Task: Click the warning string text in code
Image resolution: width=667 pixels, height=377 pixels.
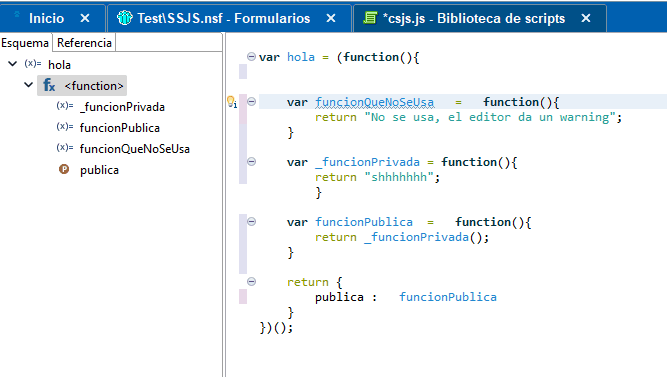Action: (490, 117)
